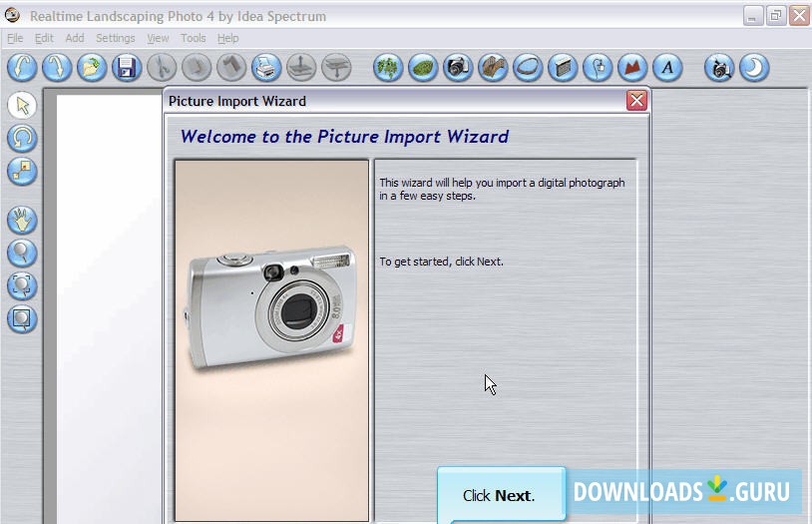The image size is (812, 524).
Task: Click the wooden bridge structure icon
Action: pos(493,68)
